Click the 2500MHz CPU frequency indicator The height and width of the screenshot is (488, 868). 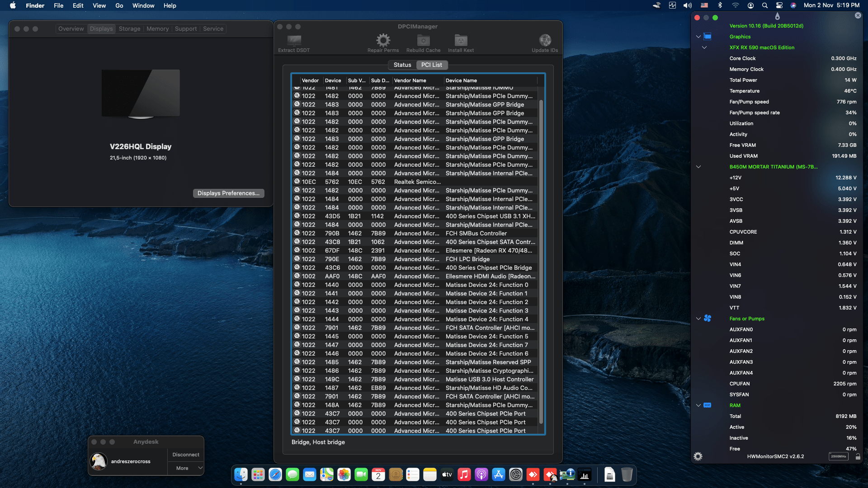pos(838,456)
